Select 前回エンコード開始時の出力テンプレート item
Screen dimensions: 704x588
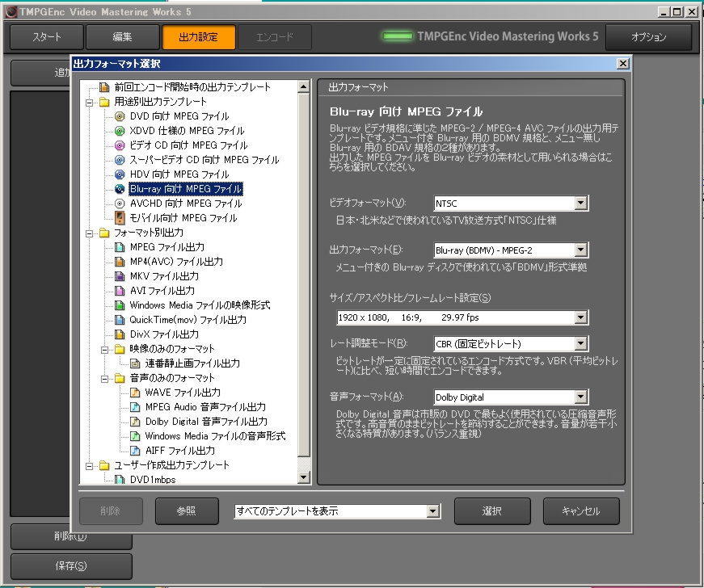[192, 87]
